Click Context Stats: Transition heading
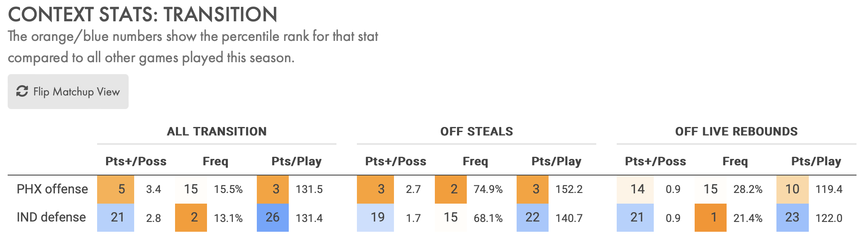 (143, 14)
